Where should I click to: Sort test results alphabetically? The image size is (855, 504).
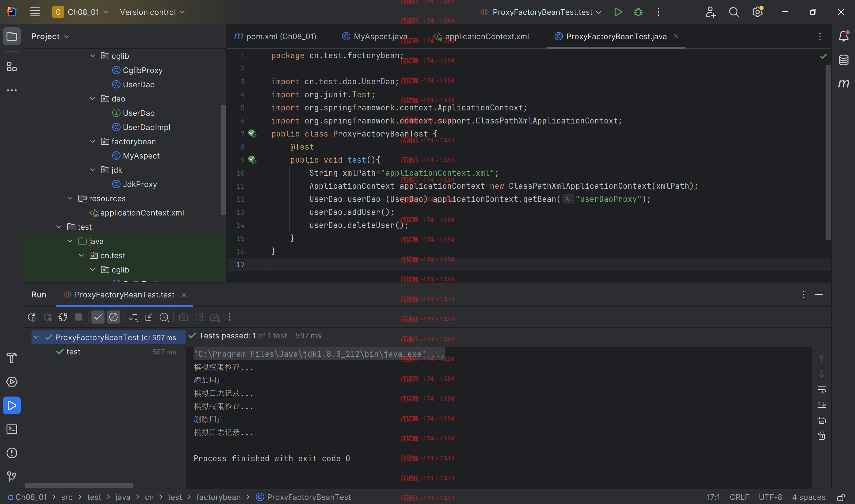[133, 317]
